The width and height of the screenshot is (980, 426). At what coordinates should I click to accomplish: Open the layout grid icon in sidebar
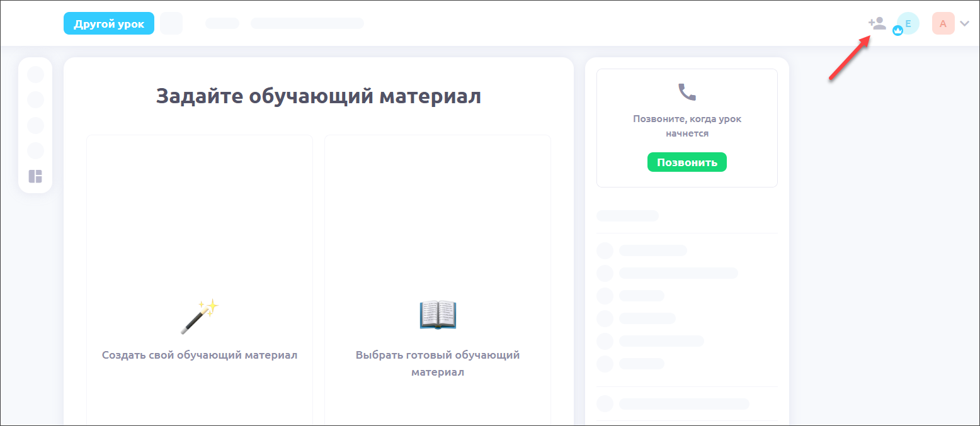35,176
